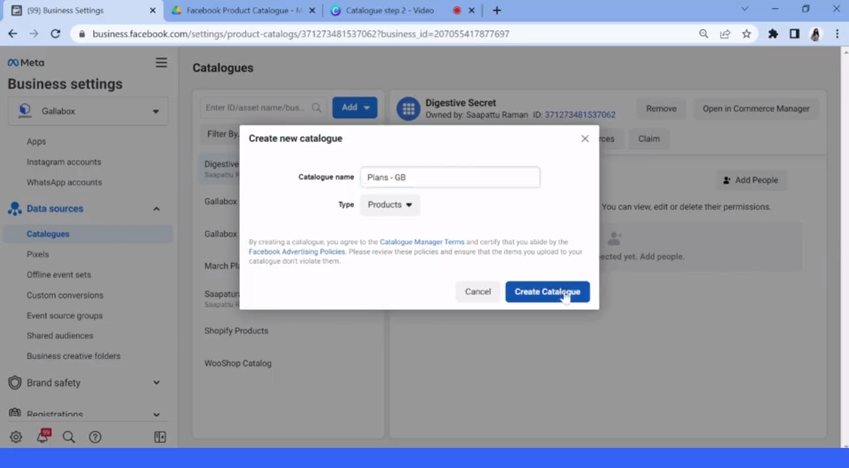
Task: Click the Digestive Secret catalogue grid icon
Action: click(408, 109)
